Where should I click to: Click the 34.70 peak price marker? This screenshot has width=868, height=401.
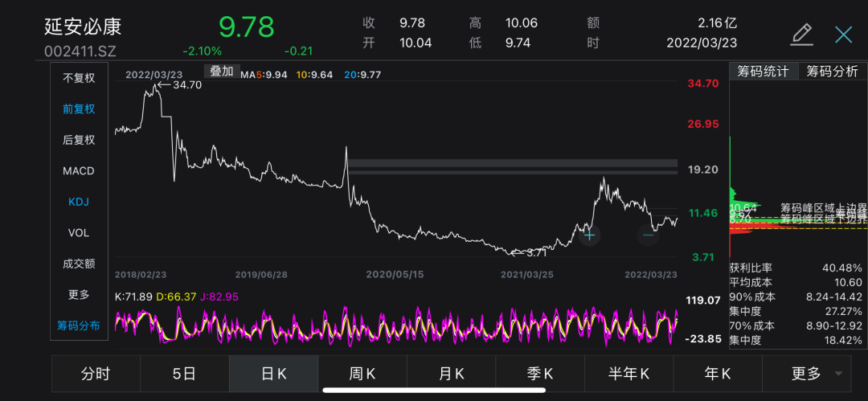[178, 85]
